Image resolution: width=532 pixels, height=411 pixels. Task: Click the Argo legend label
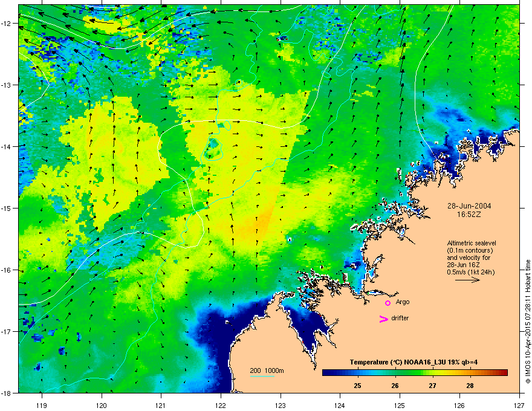(x=403, y=302)
